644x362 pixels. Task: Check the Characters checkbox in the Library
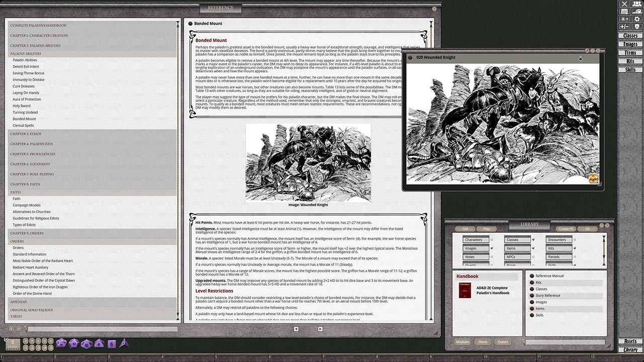pyautogui.click(x=492, y=240)
